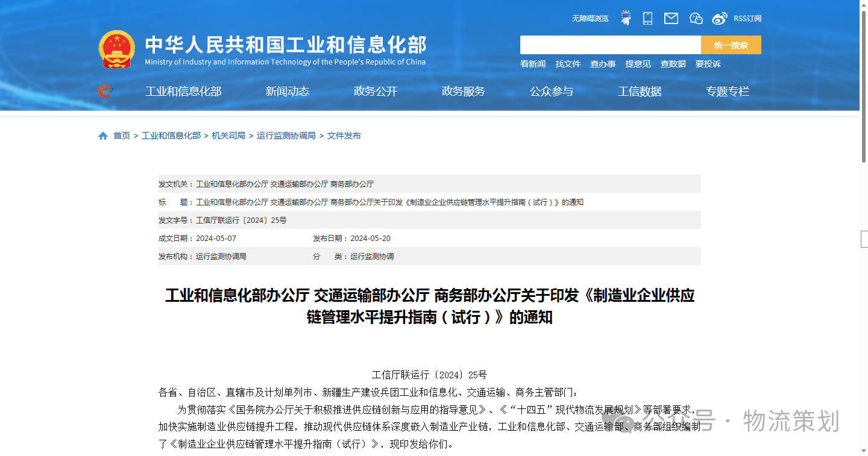This screenshot has width=868, height=456.
Task: Select the 查数据 quick link
Action: (673, 64)
